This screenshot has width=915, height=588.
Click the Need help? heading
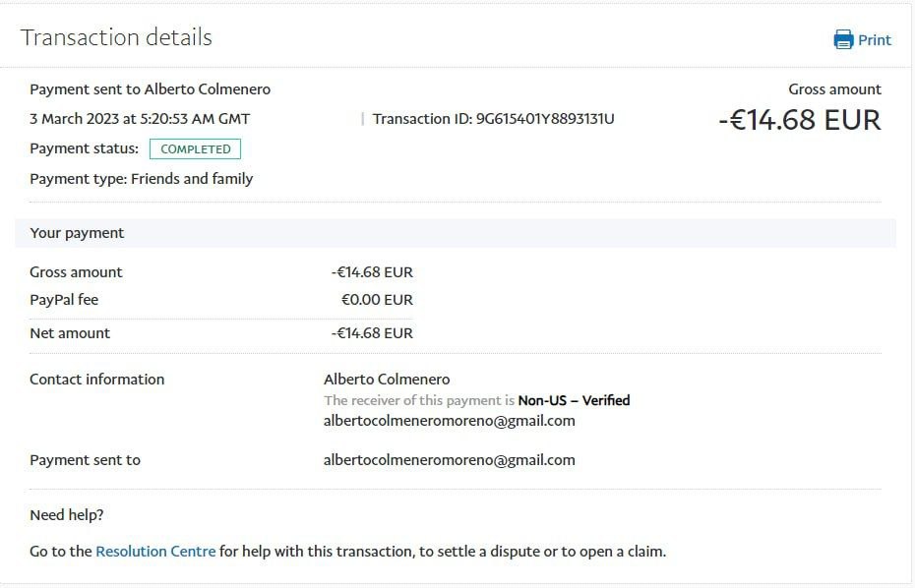click(x=67, y=515)
